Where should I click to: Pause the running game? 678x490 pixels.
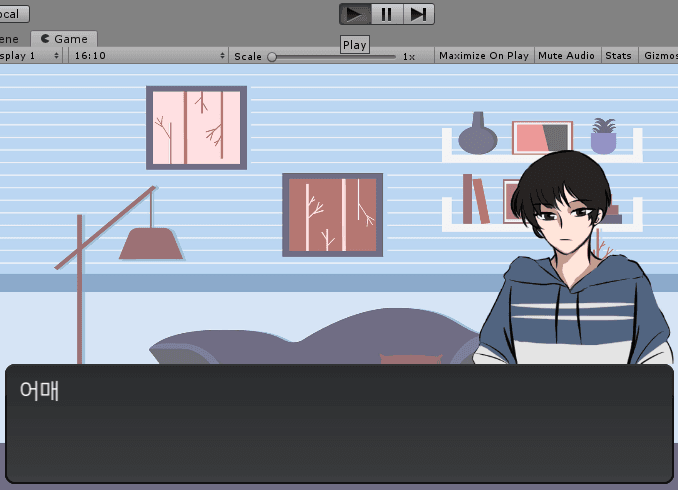[387, 14]
